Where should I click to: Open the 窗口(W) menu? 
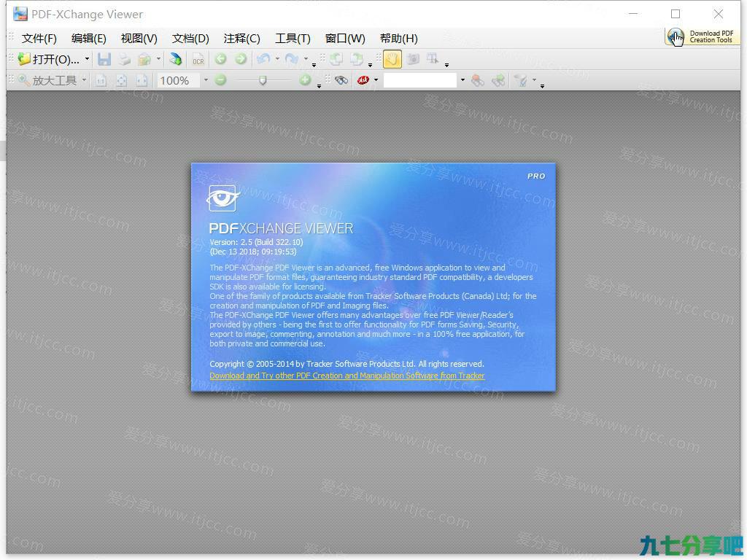pos(345,39)
